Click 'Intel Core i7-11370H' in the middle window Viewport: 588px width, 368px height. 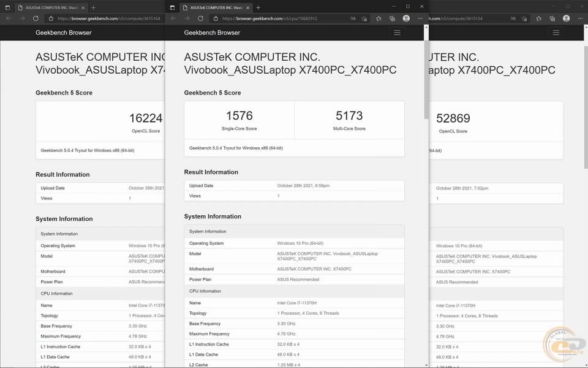coord(297,302)
